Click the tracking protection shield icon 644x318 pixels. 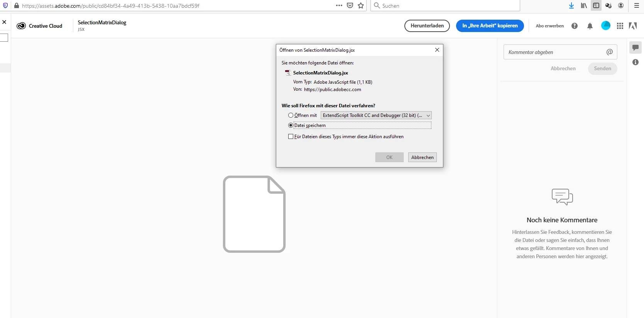click(x=5, y=5)
